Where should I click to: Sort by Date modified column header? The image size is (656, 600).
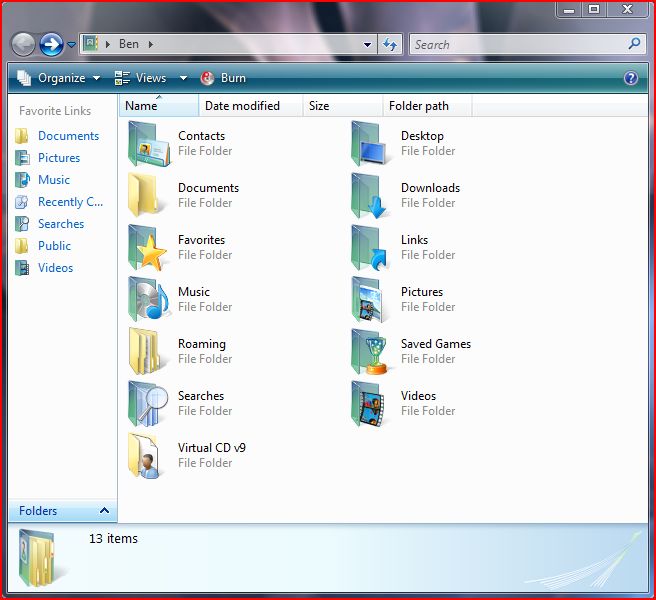click(242, 106)
